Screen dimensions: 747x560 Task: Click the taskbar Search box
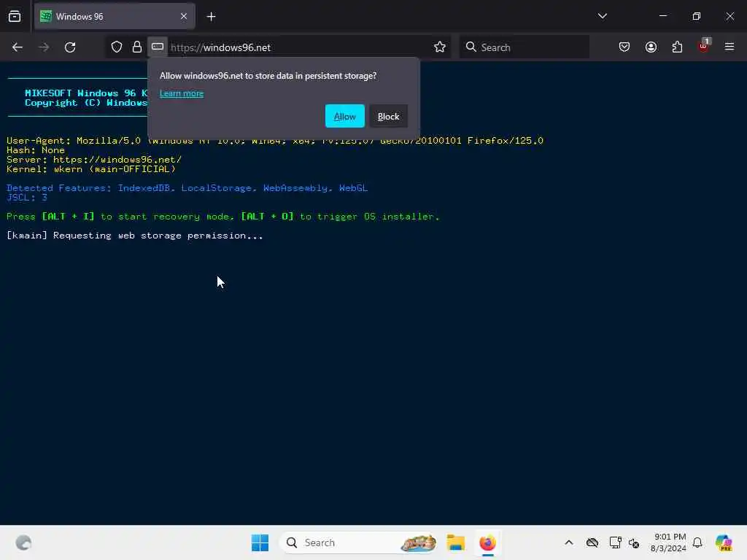358,542
